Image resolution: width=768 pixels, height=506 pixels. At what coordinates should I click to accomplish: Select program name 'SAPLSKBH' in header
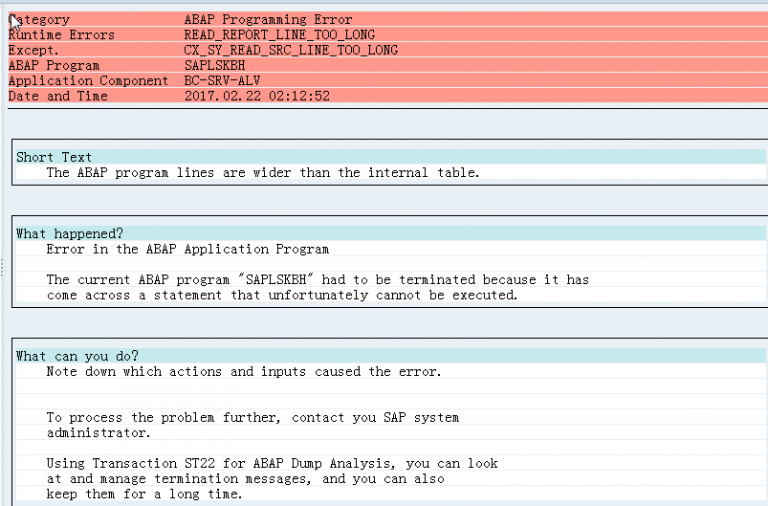(215, 65)
